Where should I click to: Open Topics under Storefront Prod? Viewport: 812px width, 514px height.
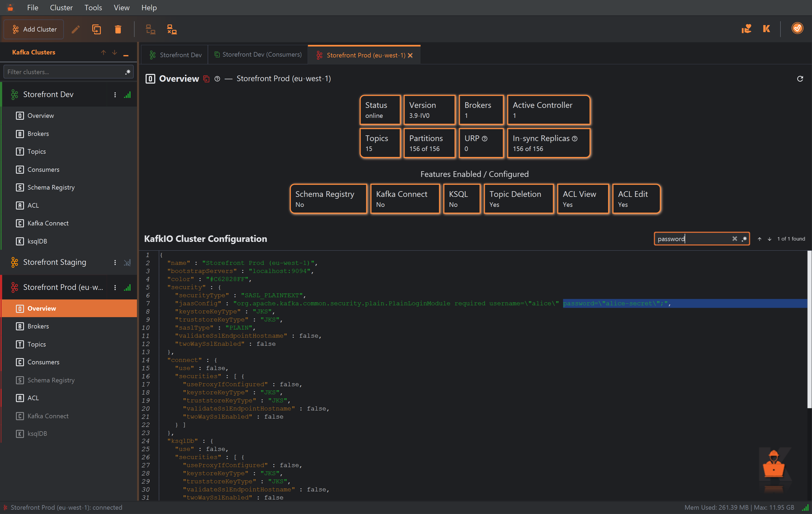tap(36, 344)
